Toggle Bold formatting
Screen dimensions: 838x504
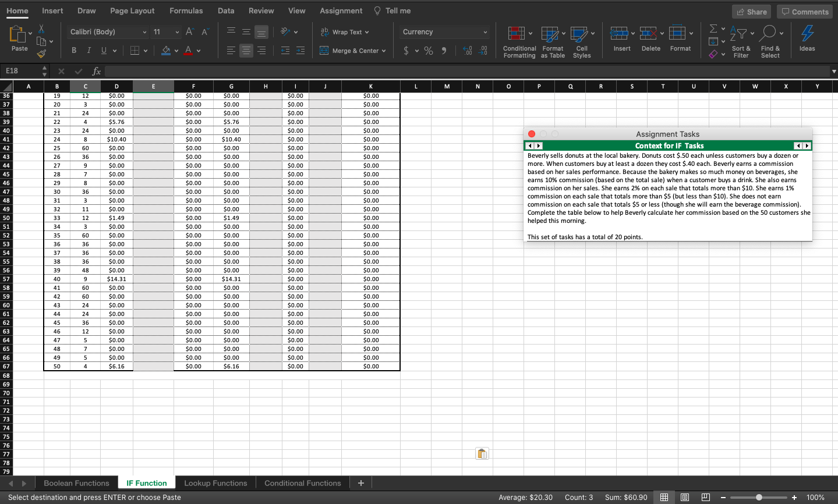point(74,51)
